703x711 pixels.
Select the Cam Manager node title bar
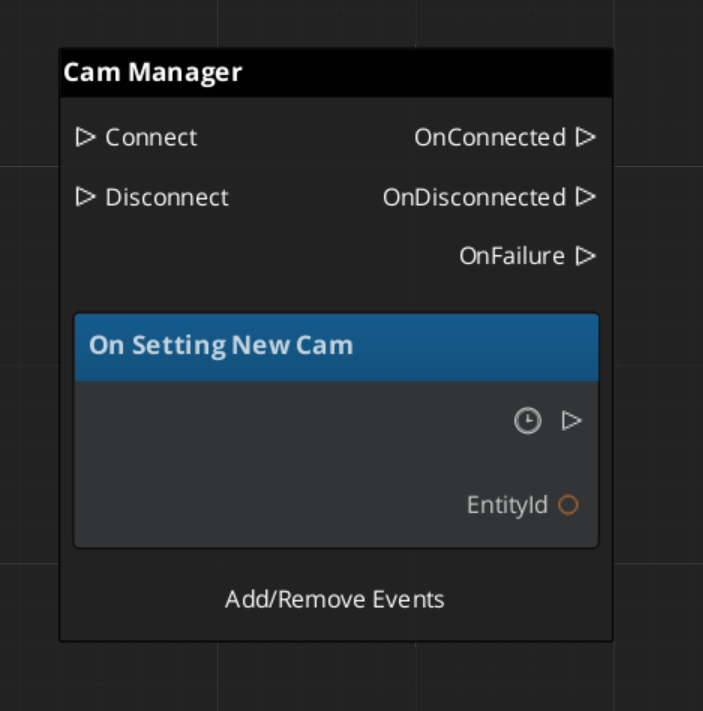click(335, 73)
